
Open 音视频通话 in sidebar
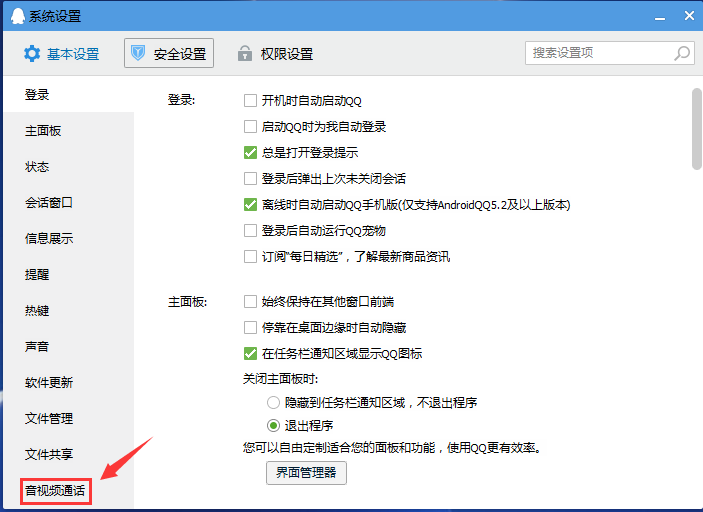tap(55, 490)
